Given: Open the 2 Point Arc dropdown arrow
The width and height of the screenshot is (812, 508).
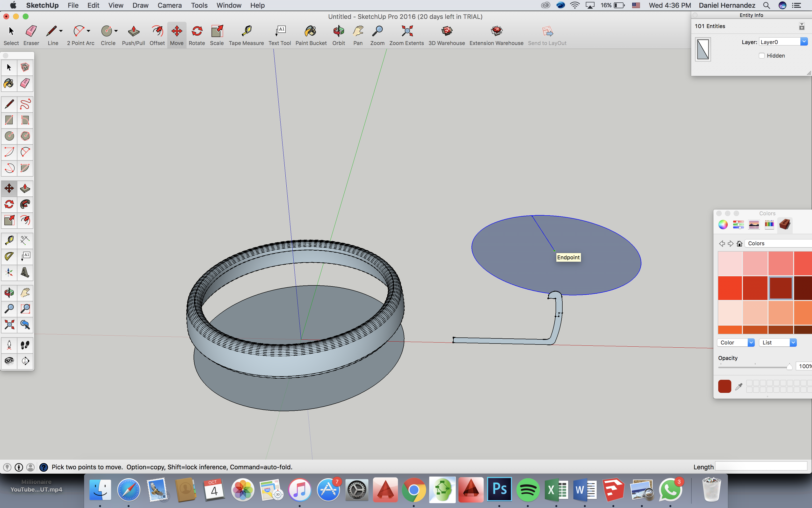Looking at the screenshot, I should click(x=89, y=31).
